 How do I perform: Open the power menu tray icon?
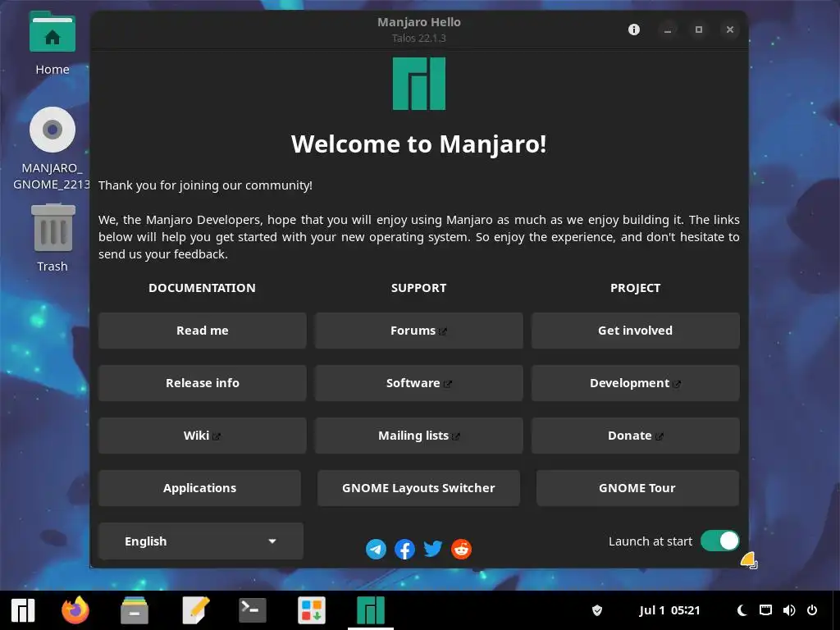pyautogui.click(x=812, y=610)
